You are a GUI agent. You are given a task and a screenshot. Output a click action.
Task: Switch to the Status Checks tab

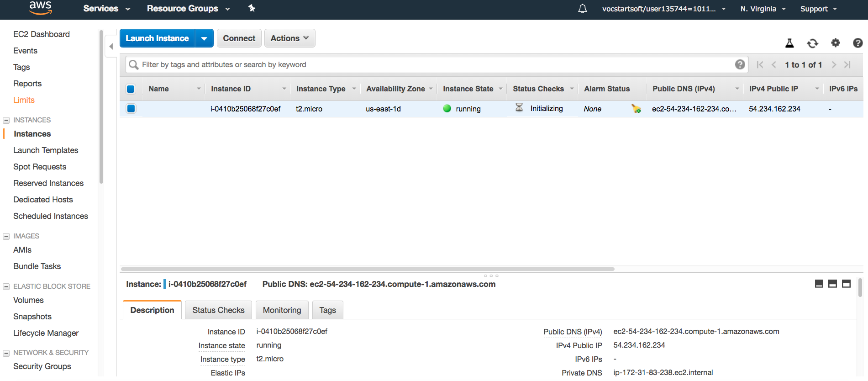point(218,310)
